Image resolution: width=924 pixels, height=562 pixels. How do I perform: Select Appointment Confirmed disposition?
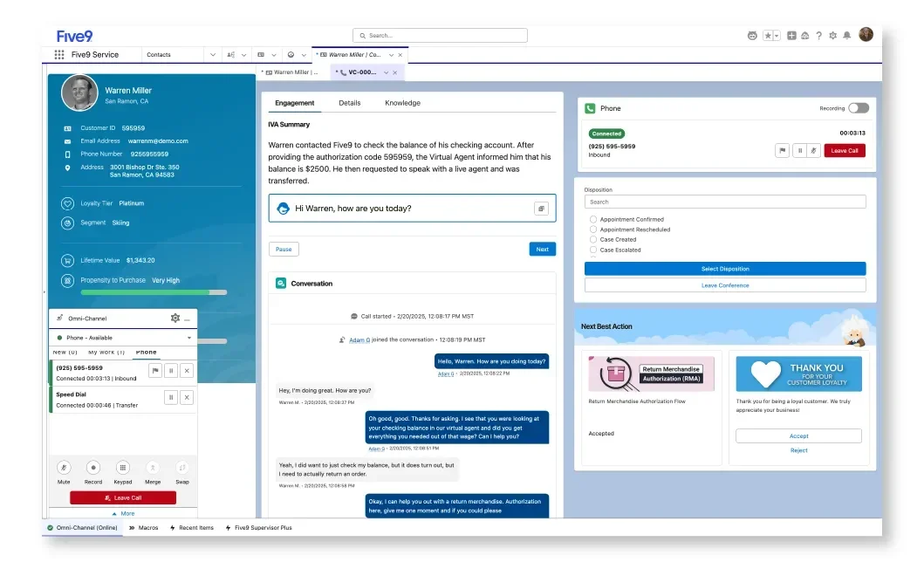click(x=593, y=219)
